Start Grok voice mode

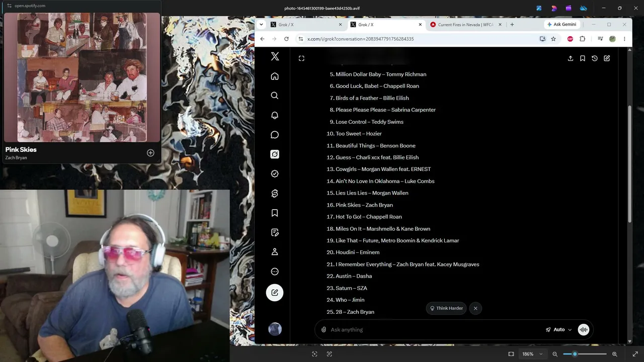[584, 330]
